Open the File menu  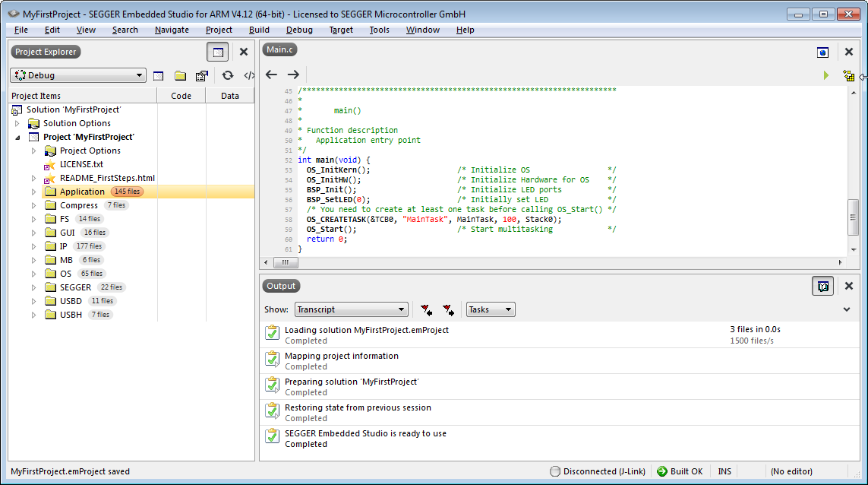coord(21,30)
